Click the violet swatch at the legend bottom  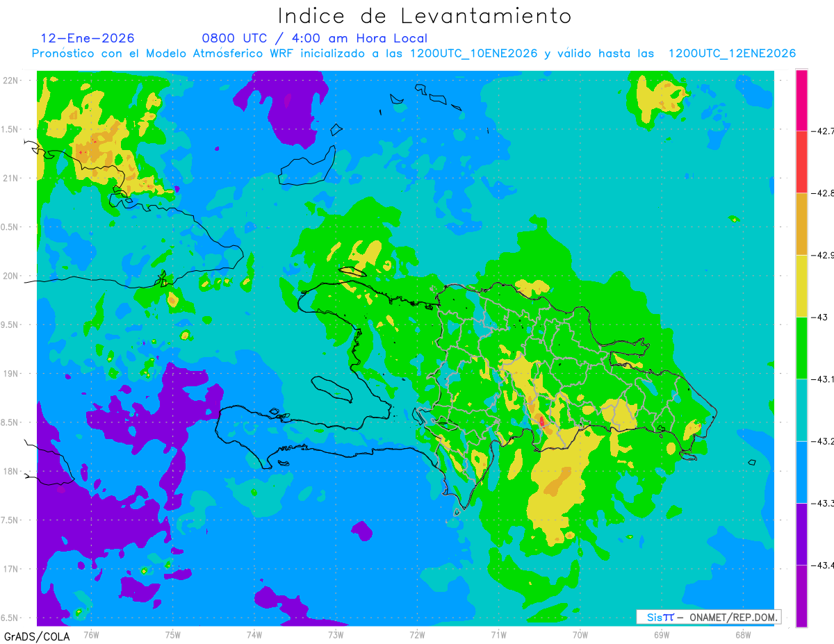tap(801, 595)
